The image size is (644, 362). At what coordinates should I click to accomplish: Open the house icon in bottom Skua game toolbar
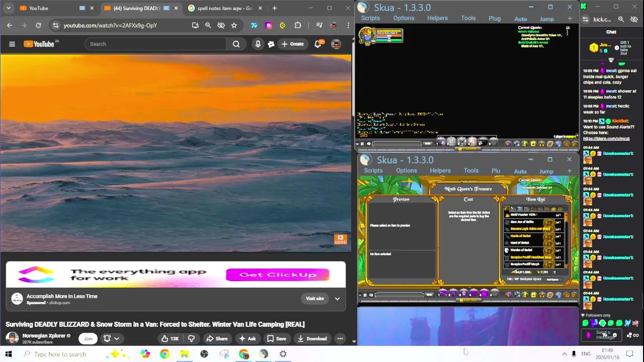(x=541, y=295)
